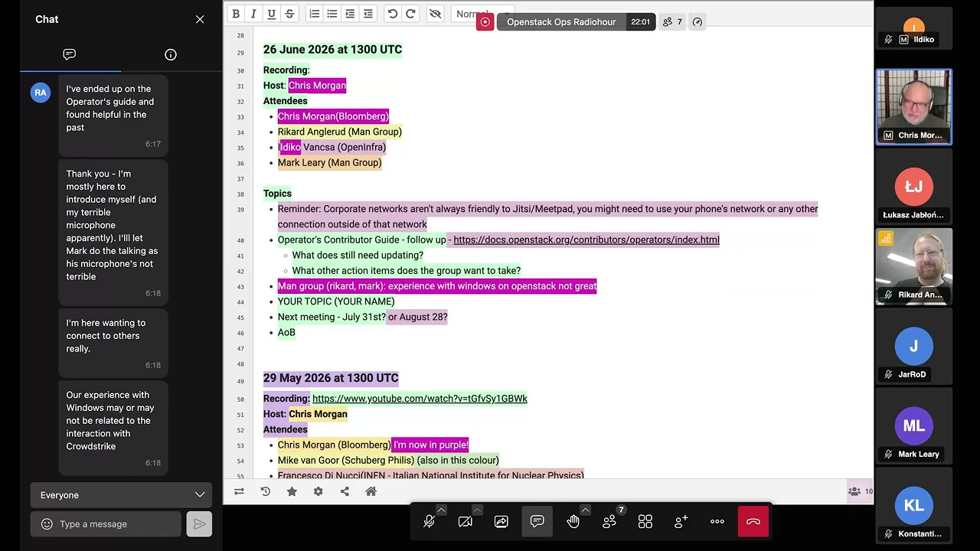This screenshot has width=980, height=551.
Task: Select Mark Leary's participant thumbnail
Action: click(x=914, y=426)
